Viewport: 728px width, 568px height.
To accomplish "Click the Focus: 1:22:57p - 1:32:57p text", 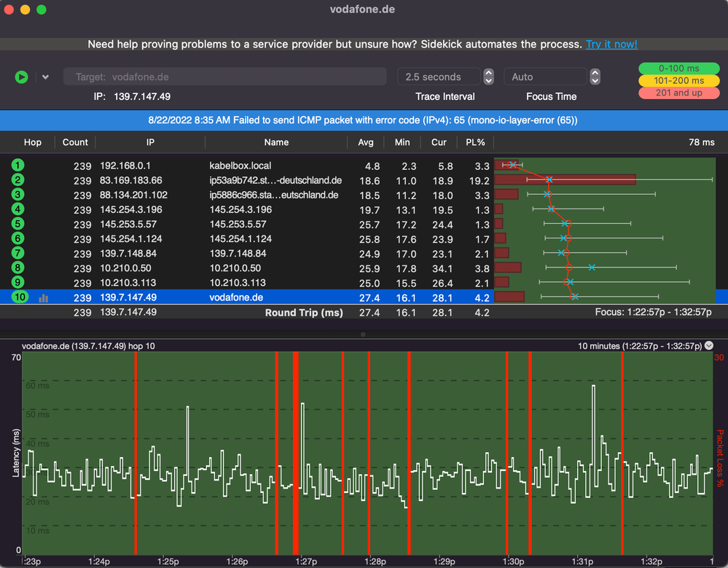I will pyautogui.click(x=653, y=312).
